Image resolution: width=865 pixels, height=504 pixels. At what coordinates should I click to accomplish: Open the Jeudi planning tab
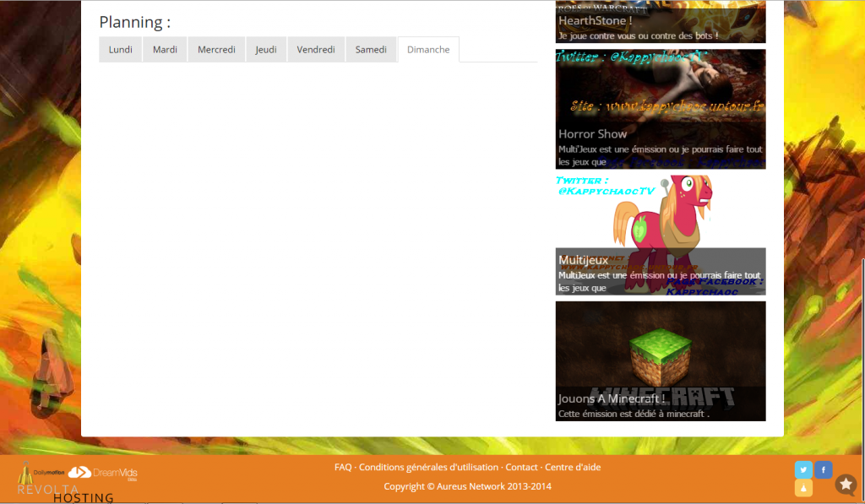point(266,50)
